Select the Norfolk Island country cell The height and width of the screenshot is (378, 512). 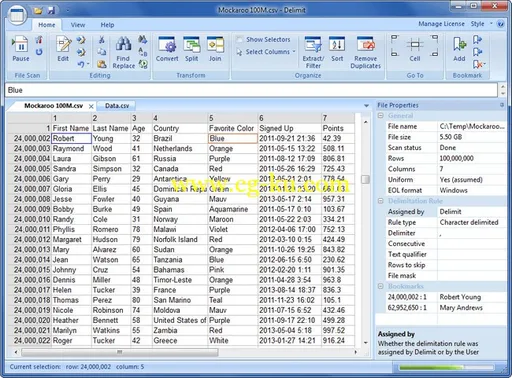(180, 240)
